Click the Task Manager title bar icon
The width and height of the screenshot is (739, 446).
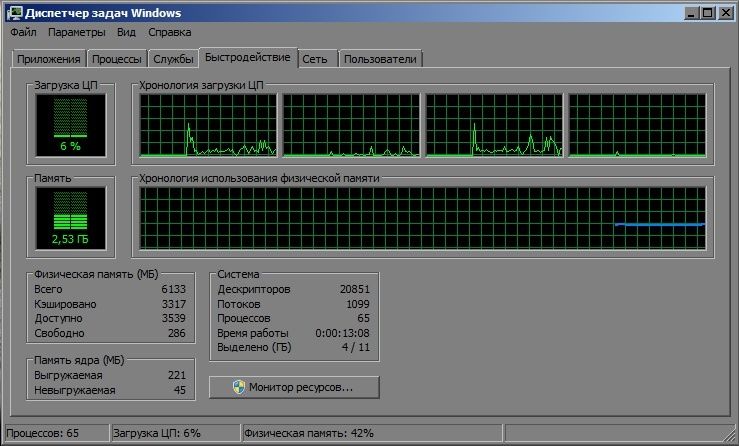[x=14, y=13]
